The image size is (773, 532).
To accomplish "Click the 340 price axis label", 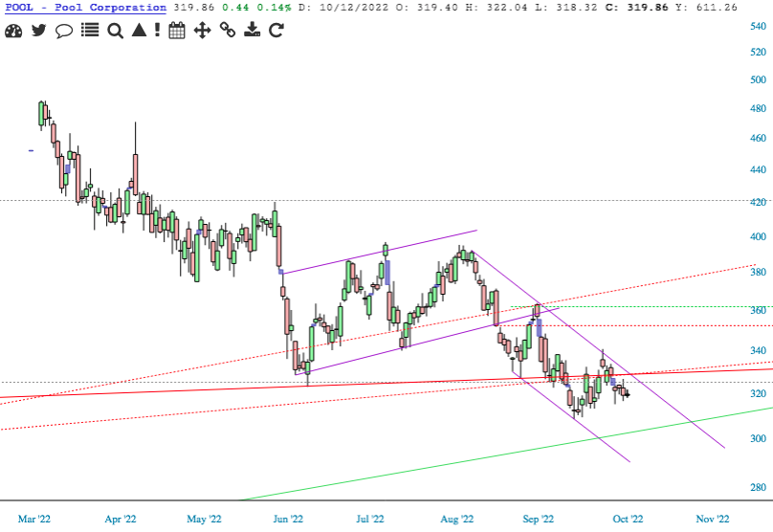I will [x=758, y=350].
